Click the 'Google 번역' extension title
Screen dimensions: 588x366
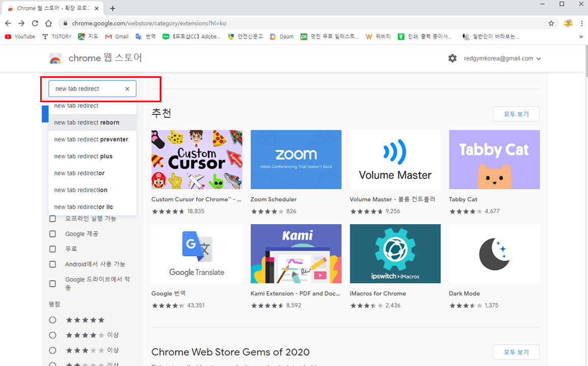pos(168,293)
